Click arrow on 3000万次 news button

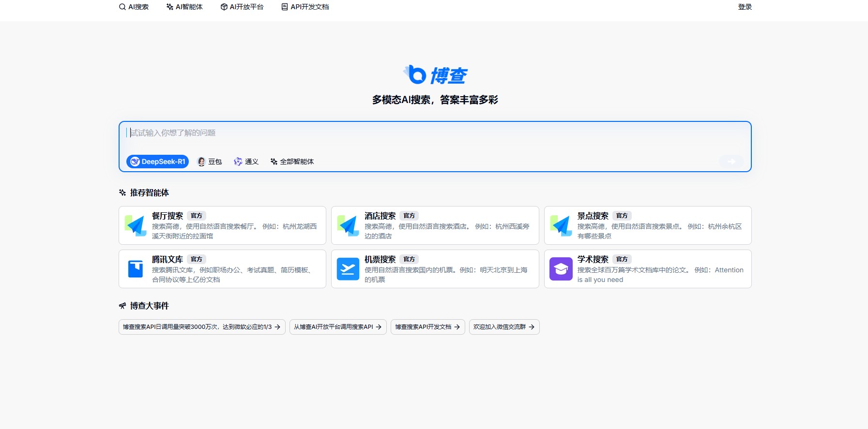click(x=277, y=327)
